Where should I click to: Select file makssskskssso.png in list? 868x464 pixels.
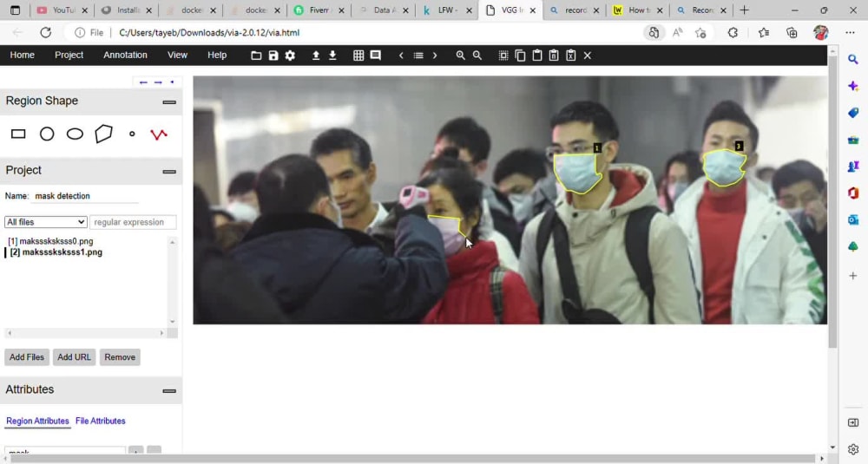[x=50, y=241]
